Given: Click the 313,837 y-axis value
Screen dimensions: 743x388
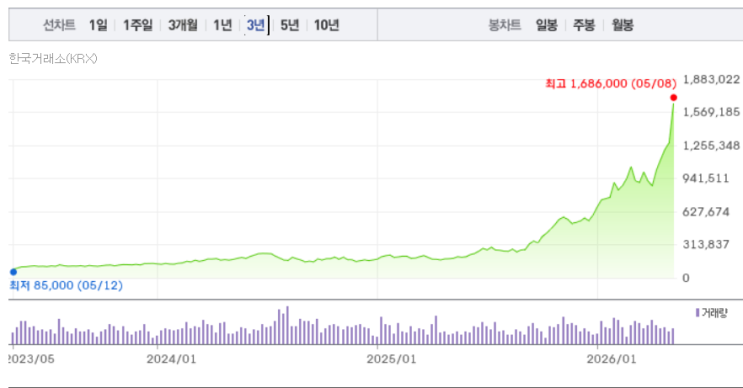Looking at the screenshot, I should pyautogui.click(x=706, y=244).
